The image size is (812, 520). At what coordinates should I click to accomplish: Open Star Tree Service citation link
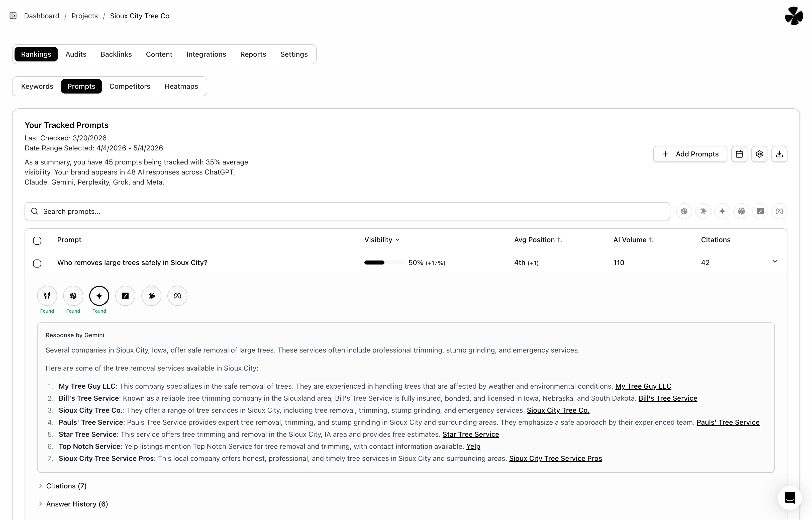coord(471,435)
